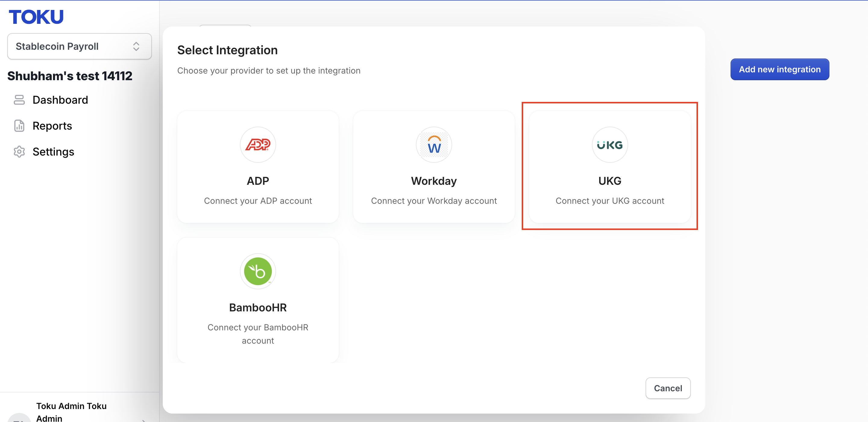868x422 pixels.
Task: Choose Connect your UKG account card
Action: point(609,166)
